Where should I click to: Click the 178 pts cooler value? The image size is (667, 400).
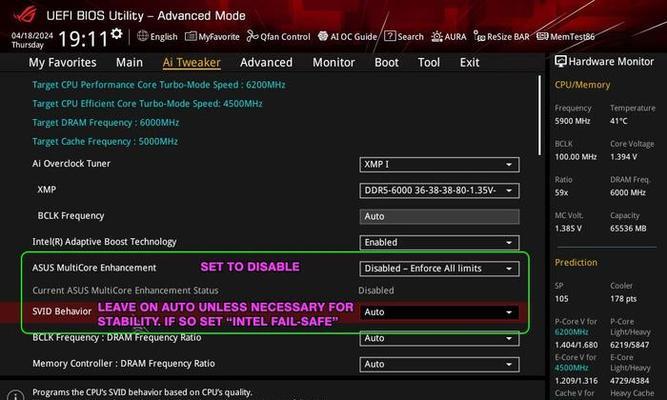click(x=623, y=299)
